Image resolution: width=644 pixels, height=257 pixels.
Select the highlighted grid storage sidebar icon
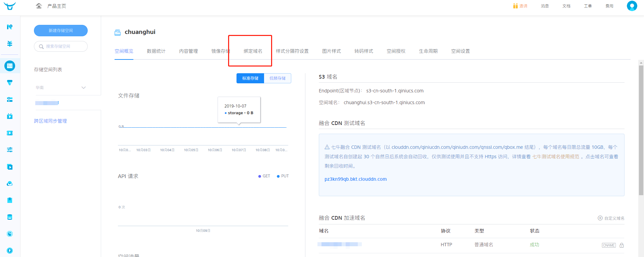(10, 66)
